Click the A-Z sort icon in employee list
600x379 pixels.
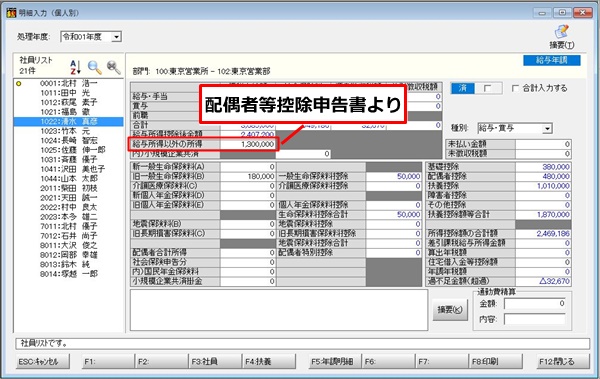[75, 67]
